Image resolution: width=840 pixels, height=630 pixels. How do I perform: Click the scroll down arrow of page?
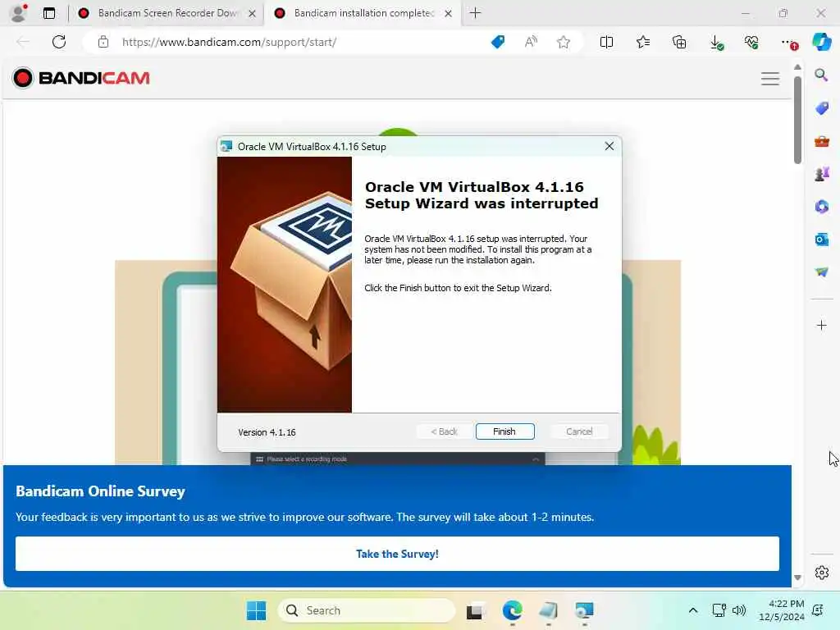click(x=797, y=577)
